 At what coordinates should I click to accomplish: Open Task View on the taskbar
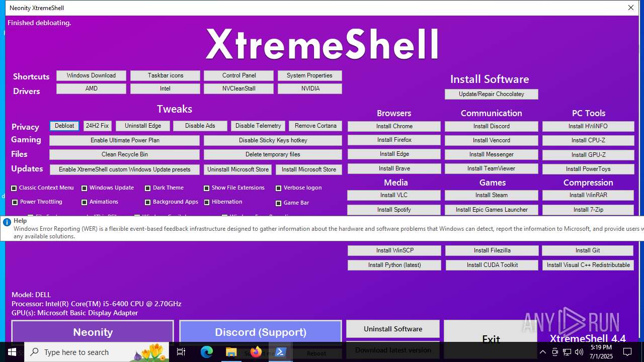(x=181, y=352)
